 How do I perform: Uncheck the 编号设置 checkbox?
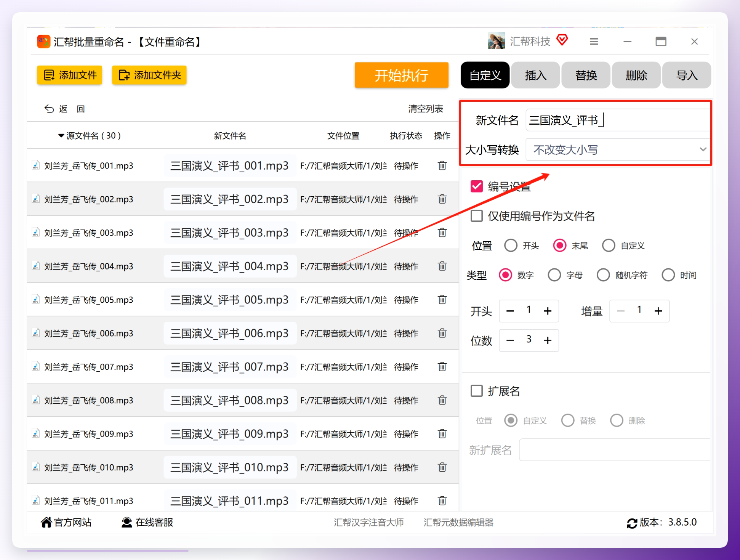[x=477, y=186]
